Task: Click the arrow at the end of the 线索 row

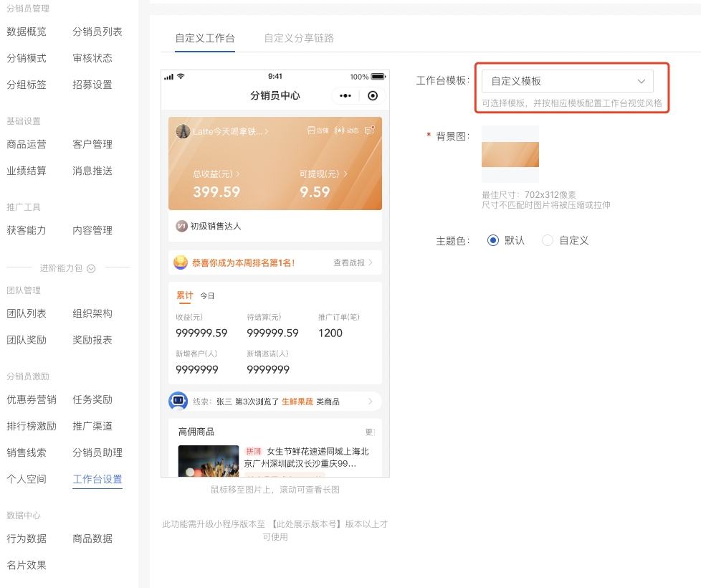Action: tap(370, 401)
